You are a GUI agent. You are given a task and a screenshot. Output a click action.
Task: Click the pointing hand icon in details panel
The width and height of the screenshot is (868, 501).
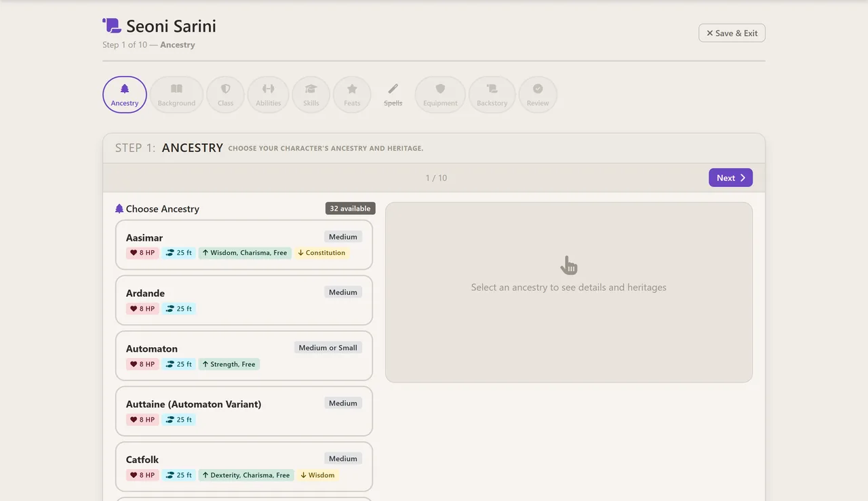(x=569, y=265)
